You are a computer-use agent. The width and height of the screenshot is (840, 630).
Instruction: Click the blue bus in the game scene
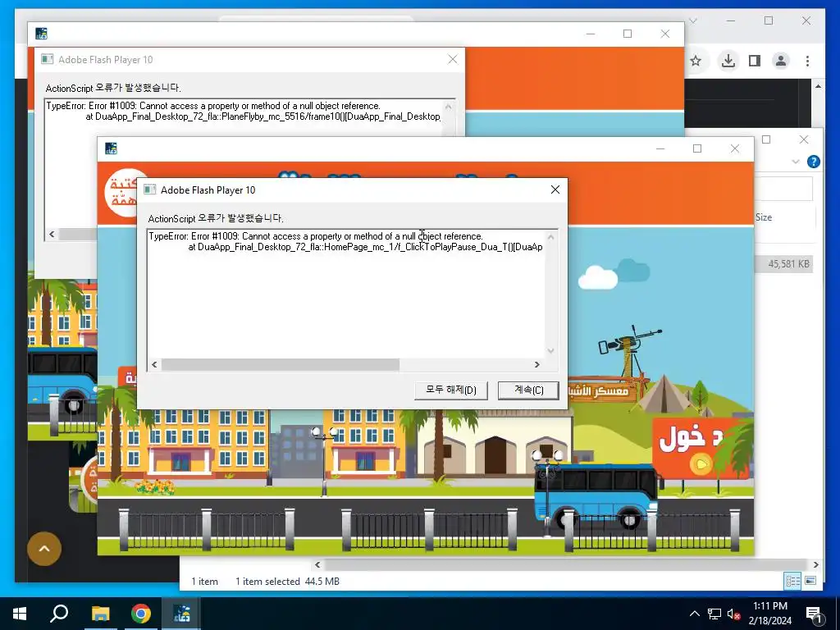[596, 495]
